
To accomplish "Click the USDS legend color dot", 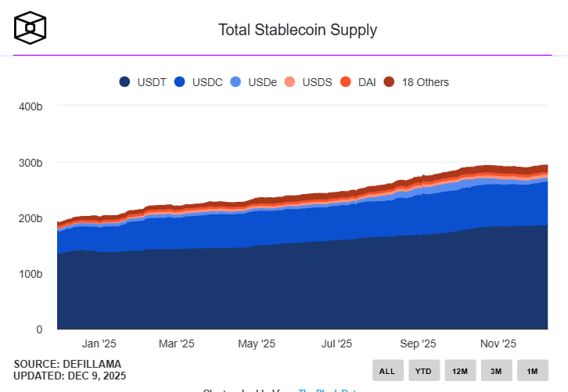I will pos(289,81).
